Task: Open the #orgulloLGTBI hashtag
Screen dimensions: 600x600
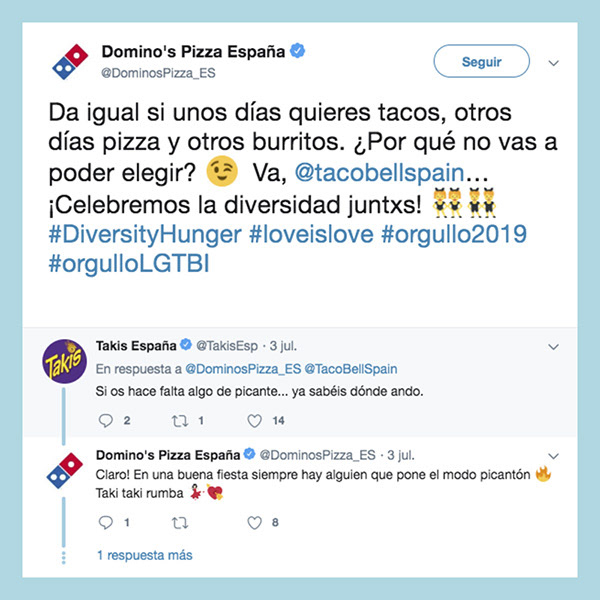Action: 129,264
